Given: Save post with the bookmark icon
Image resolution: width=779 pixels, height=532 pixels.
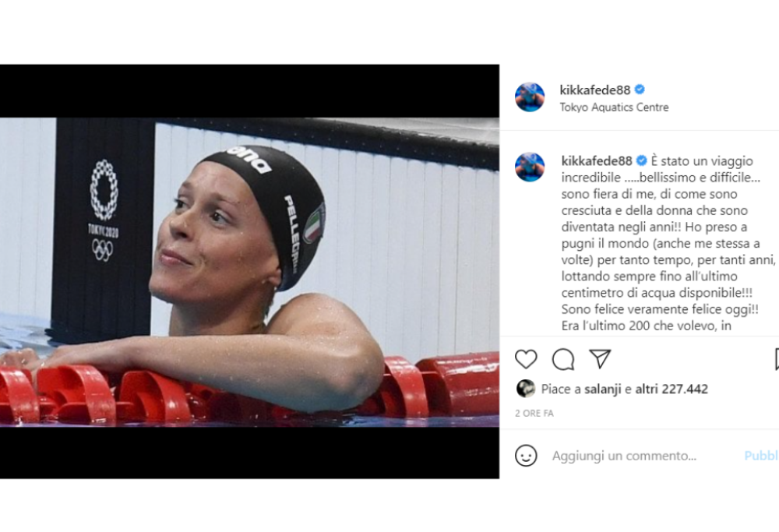Looking at the screenshot, I should (777, 359).
